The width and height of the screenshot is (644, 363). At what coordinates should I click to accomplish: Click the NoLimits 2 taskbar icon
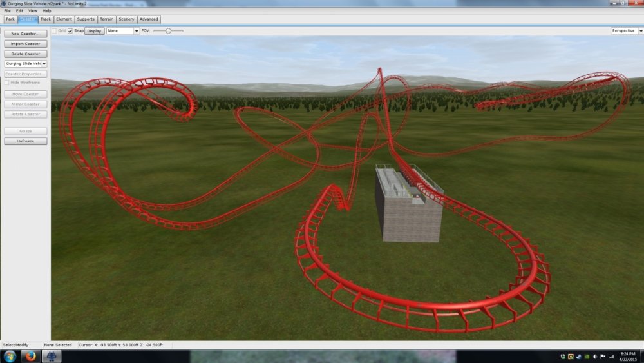[52, 357]
